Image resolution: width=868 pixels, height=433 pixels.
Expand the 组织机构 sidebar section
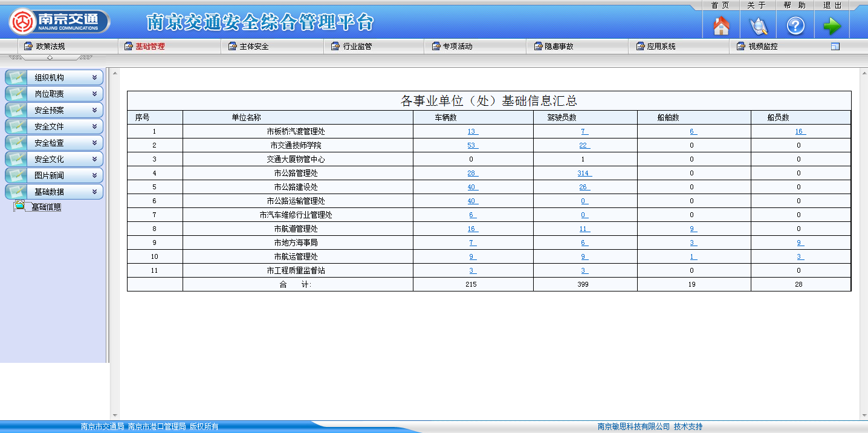tap(94, 78)
